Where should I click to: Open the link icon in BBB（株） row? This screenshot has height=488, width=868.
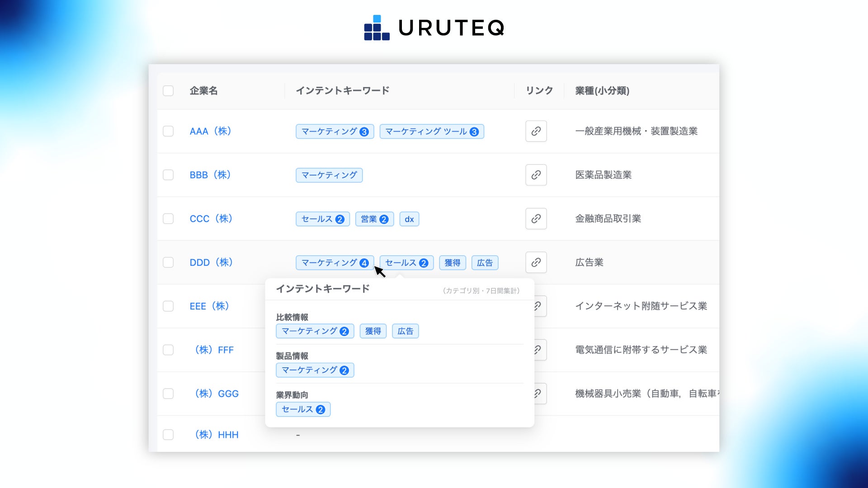tap(536, 175)
